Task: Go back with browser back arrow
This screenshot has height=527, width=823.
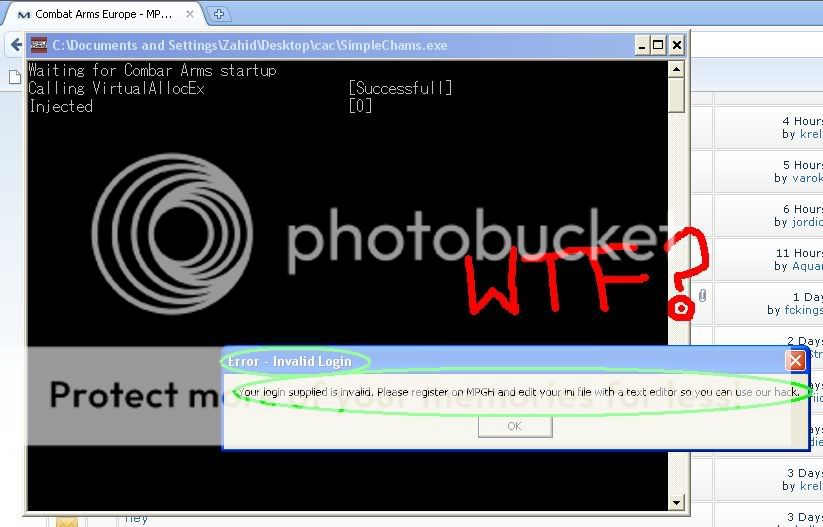Action: pyautogui.click(x=16, y=45)
